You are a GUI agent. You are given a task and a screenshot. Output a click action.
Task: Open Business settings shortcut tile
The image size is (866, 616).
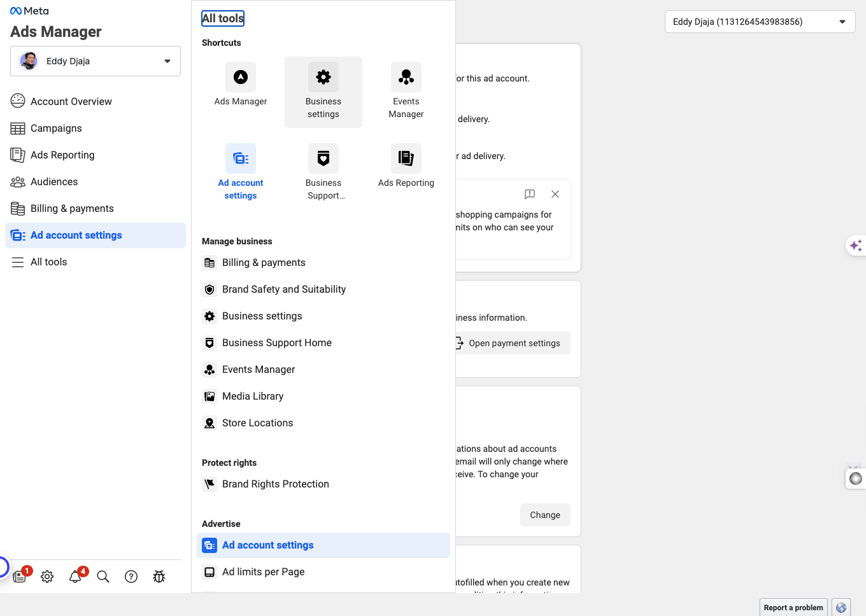point(323,92)
